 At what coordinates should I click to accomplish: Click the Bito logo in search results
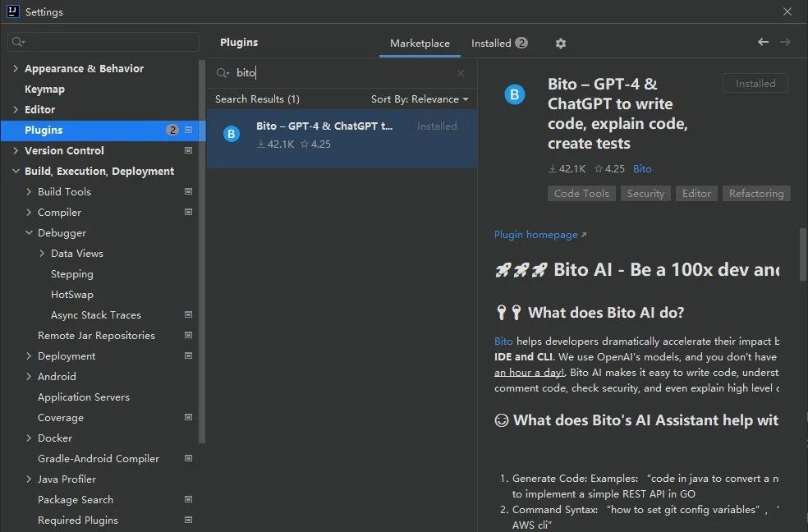[x=232, y=134]
